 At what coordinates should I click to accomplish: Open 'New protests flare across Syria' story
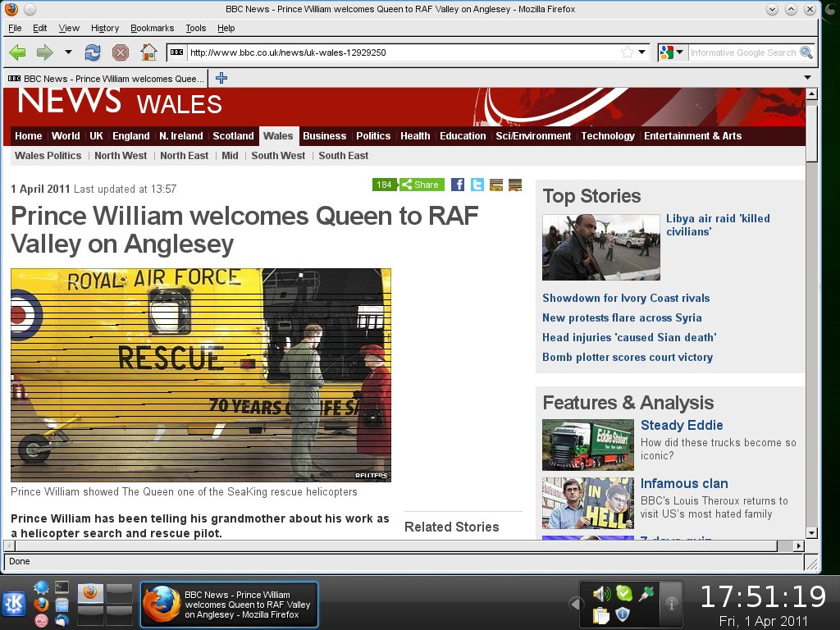(x=622, y=317)
